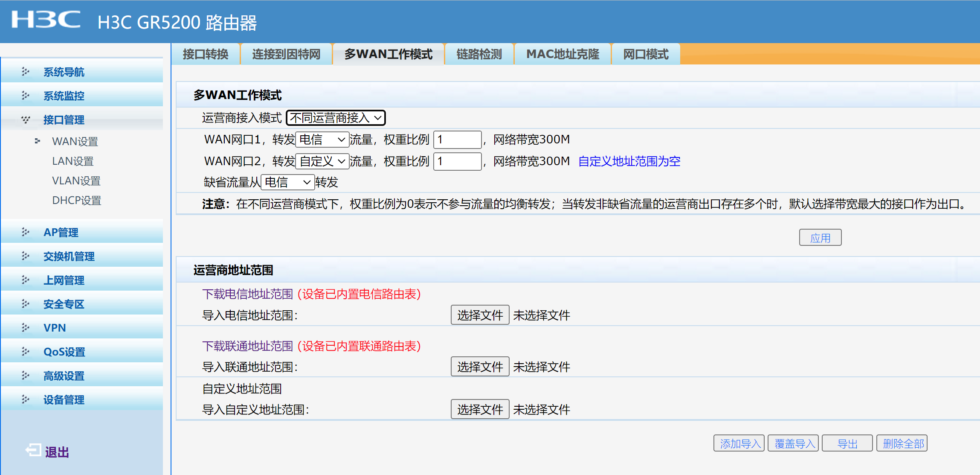Open WAN网口2 dropdown showing 自定义
The width and height of the screenshot is (980, 475).
pos(322,161)
